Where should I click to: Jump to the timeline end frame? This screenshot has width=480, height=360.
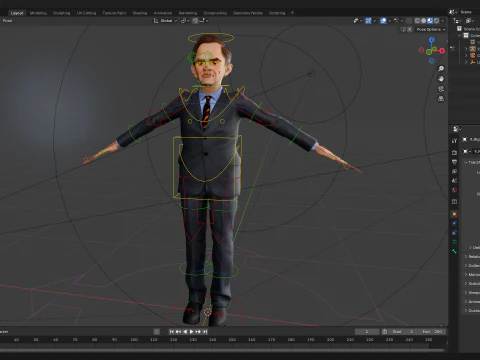click(205, 332)
